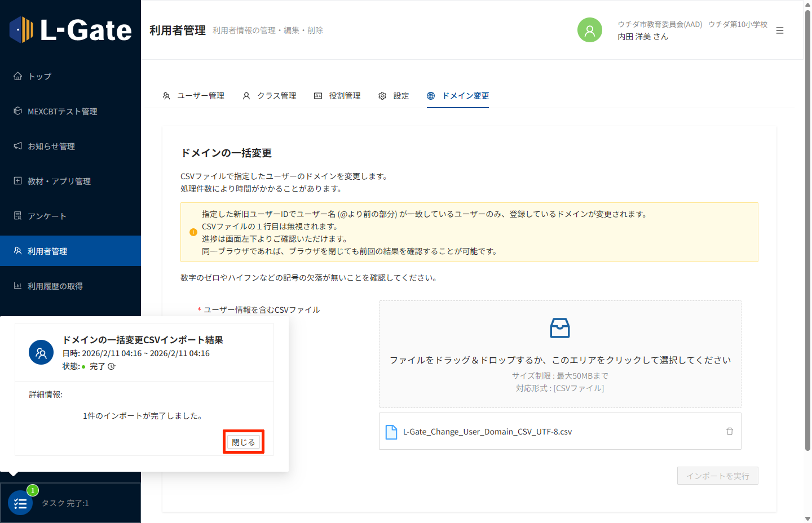Click the L-Gate logo
This screenshot has height=523, width=812.
(70, 30)
